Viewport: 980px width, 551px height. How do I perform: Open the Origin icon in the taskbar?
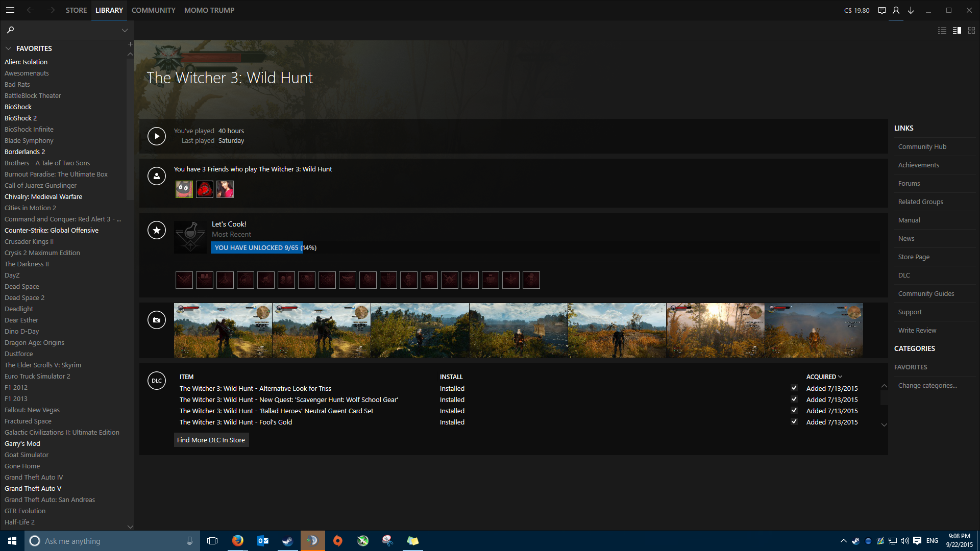(338, 541)
